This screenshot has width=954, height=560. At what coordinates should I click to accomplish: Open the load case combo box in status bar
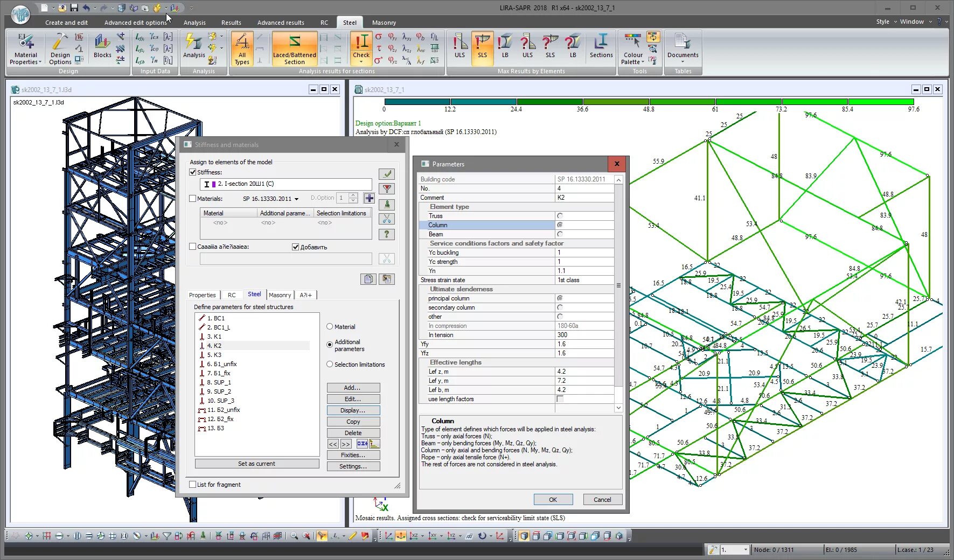click(735, 550)
